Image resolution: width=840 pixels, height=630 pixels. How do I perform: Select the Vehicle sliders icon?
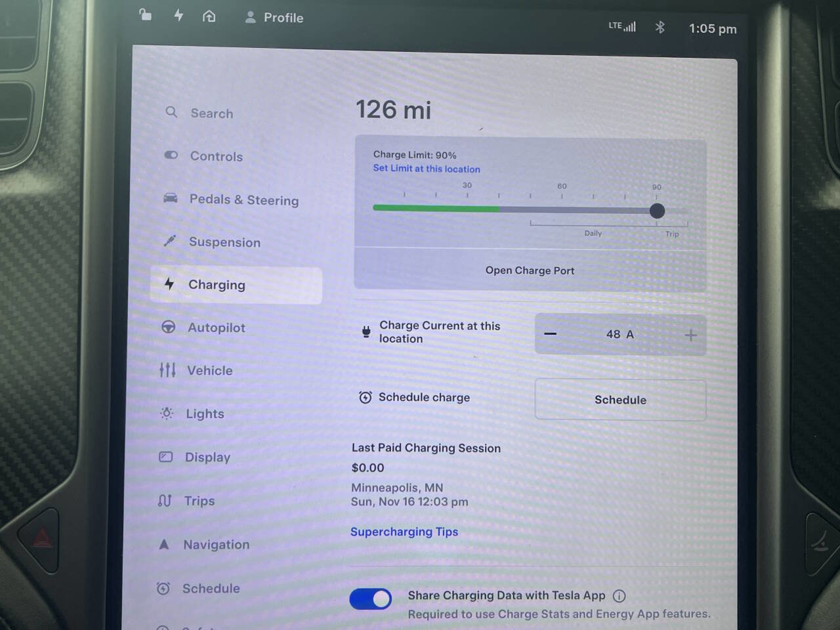(x=167, y=370)
